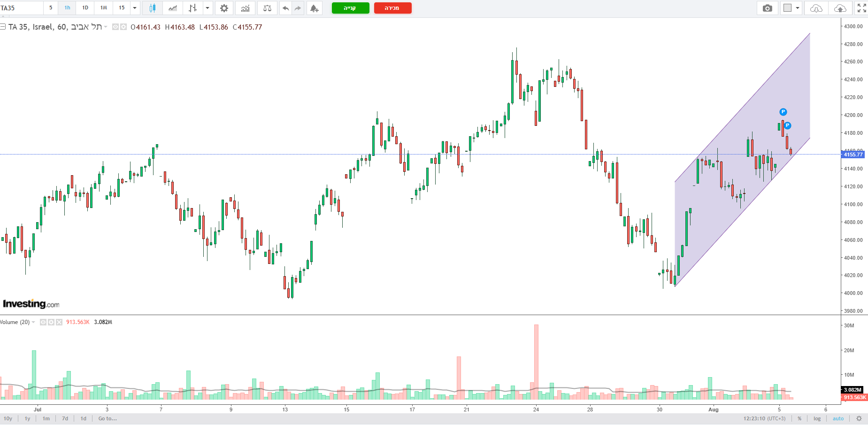The width and height of the screenshot is (868, 425).
Task: Set the date range to 1d
Action: pyautogui.click(x=84, y=418)
